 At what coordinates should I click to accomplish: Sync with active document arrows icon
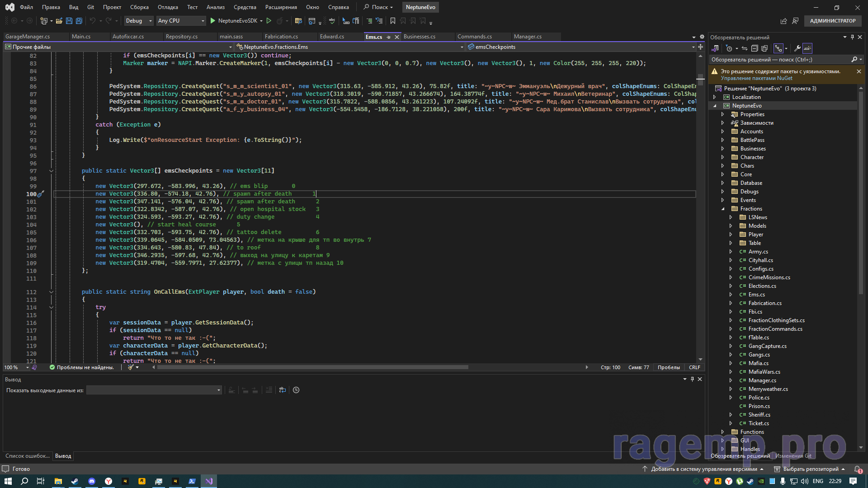point(744,48)
